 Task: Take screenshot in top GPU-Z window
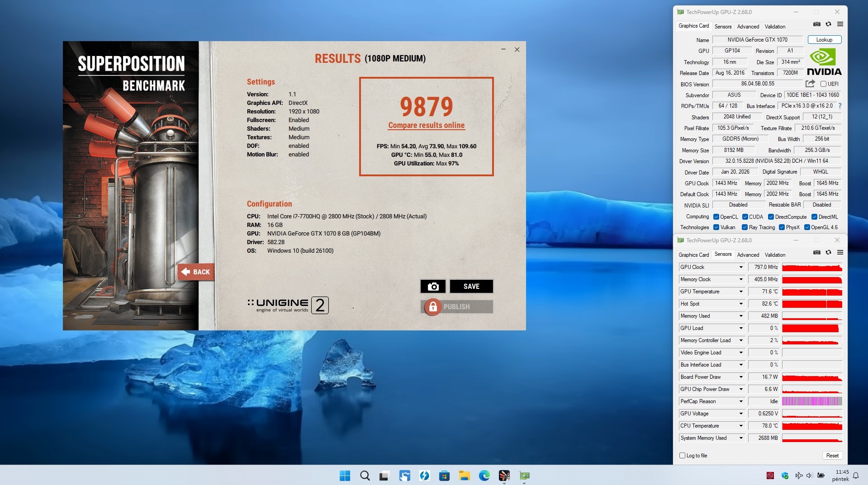pos(816,24)
